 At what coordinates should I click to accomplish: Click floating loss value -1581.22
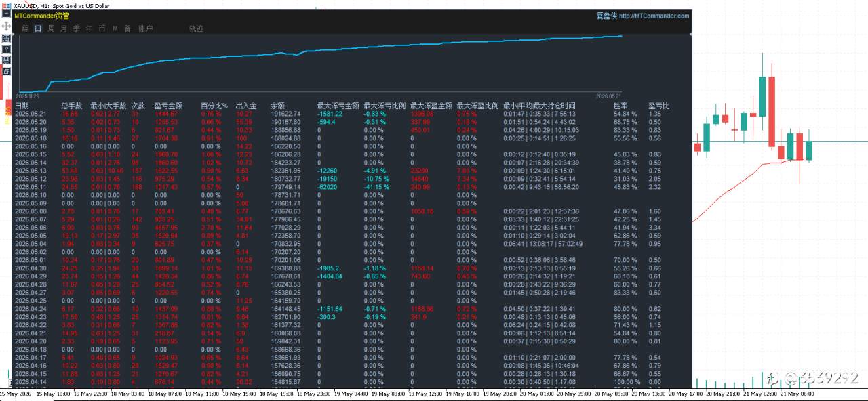coord(330,114)
